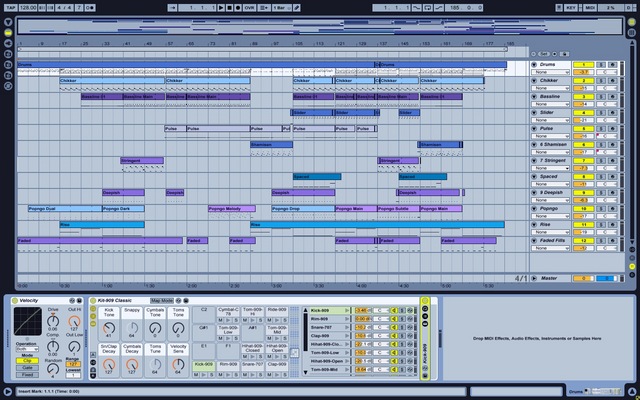Toggle the Draw Mode pencil button
This screenshot has width=640, height=400.
297,8
